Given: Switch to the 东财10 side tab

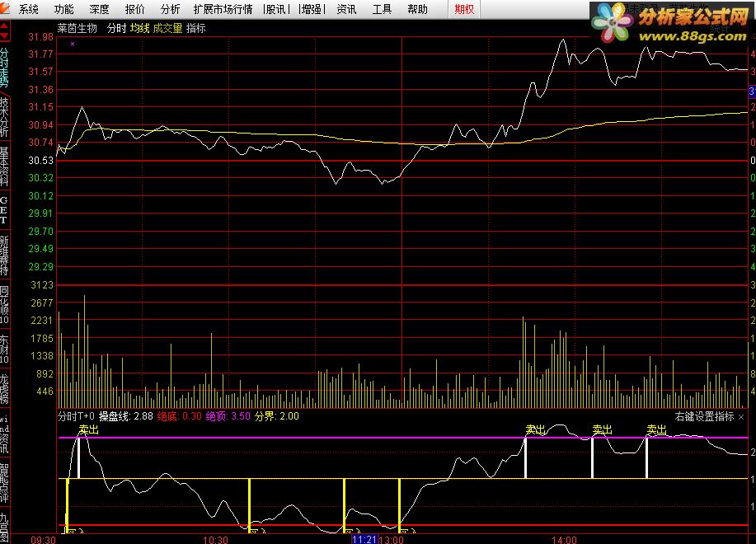Looking at the screenshot, I should click(4, 349).
